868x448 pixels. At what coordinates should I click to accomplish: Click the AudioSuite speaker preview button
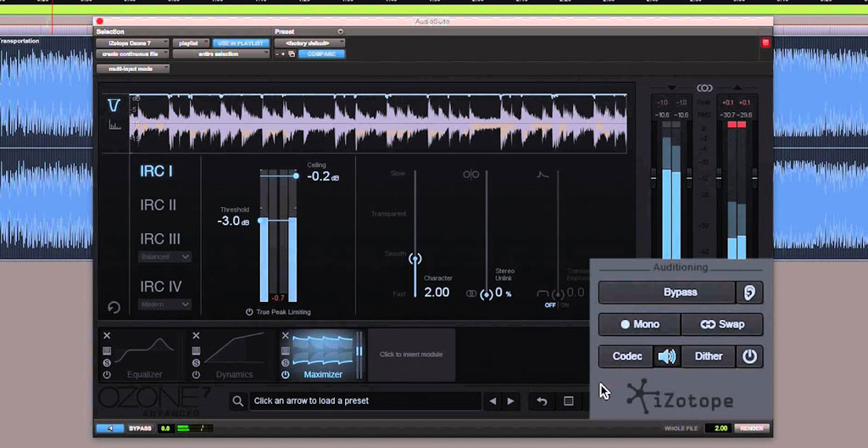pos(109,428)
